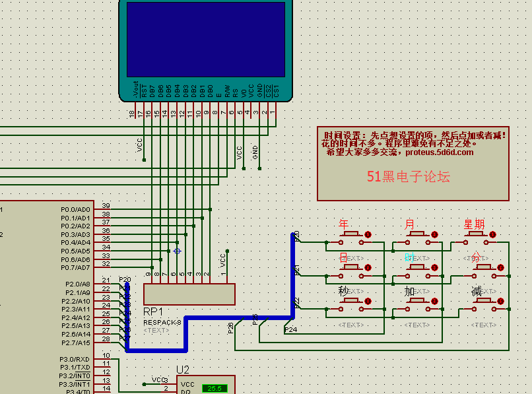Select the GND terminal label

coord(255,152)
